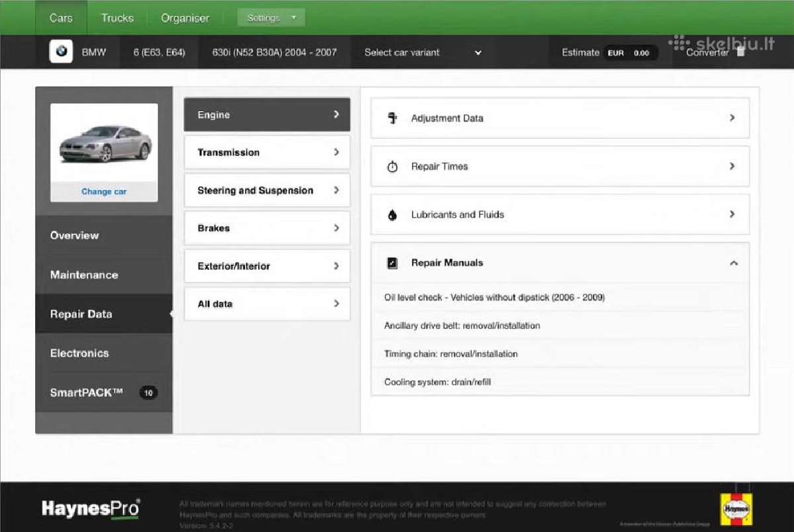This screenshot has height=532, width=794.
Task: Open Ancillary drive belt removal/installation manual
Action: point(560,326)
